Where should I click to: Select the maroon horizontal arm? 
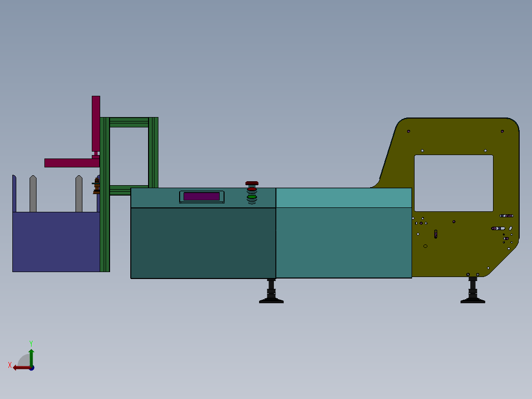pyautogui.click(x=72, y=163)
